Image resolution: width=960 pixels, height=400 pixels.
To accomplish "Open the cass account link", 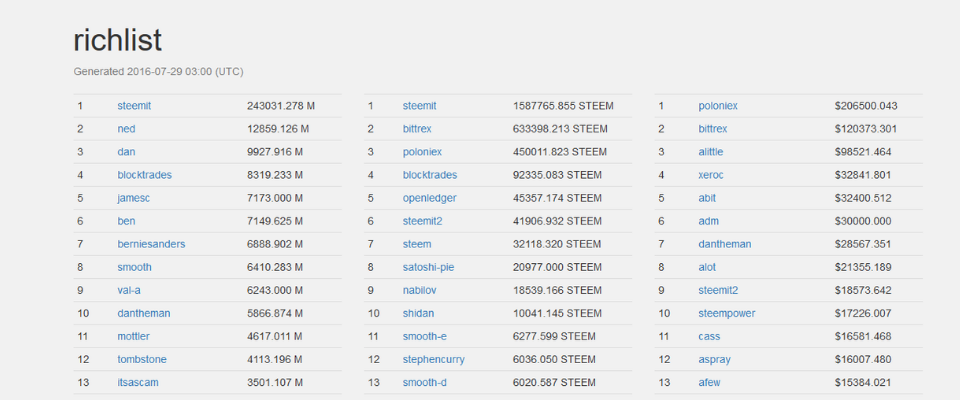I will click(x=709, y=337).
